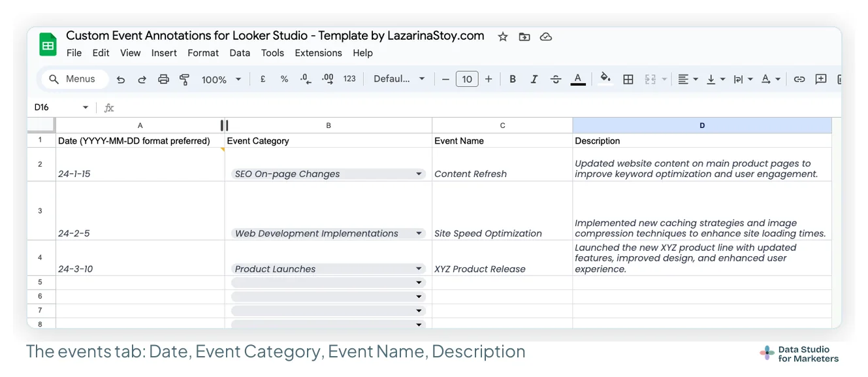868x377 pixels.
Task: Format as currency pound
Action: click(263, 79)
